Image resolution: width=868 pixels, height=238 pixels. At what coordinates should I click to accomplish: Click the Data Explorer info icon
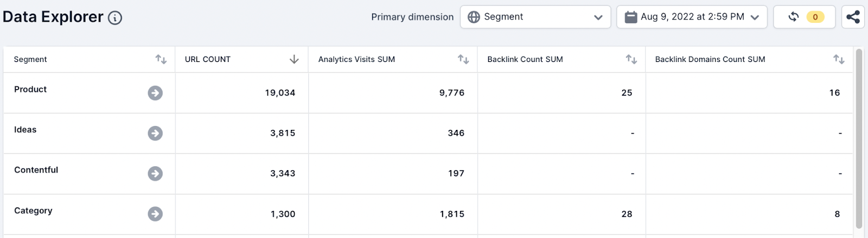[x=115, y=18]
